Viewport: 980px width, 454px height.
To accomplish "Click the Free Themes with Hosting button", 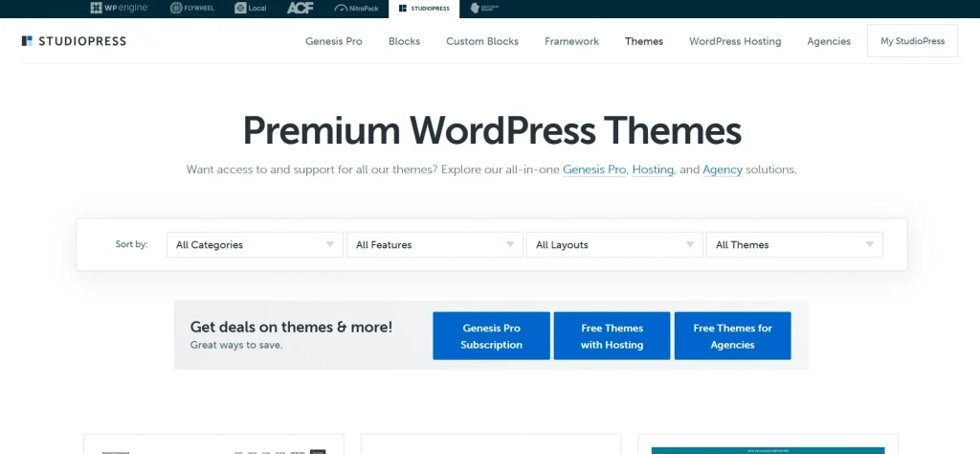I will [x=612, y=336].
